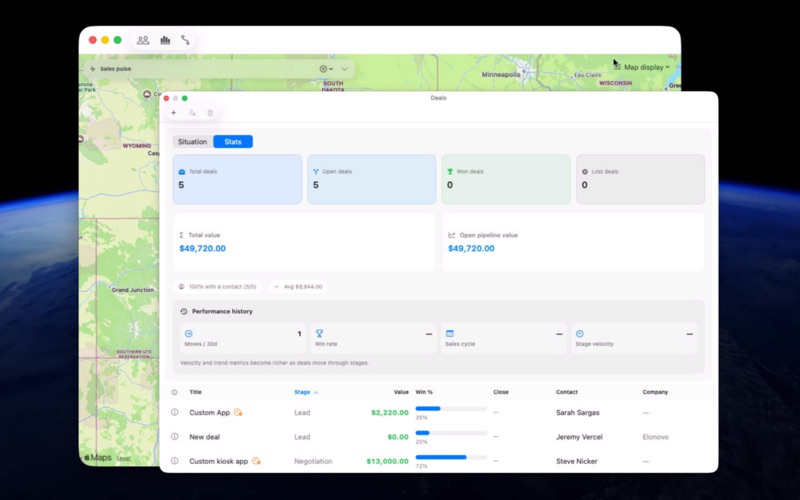Click the Total value sigma icon
The image size is (800, 500).
point(182,235)
